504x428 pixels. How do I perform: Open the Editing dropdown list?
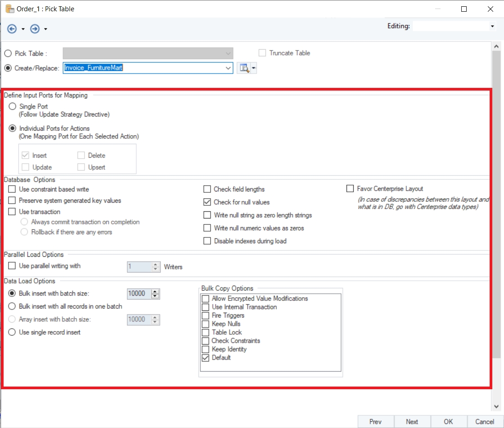[492, 27]
